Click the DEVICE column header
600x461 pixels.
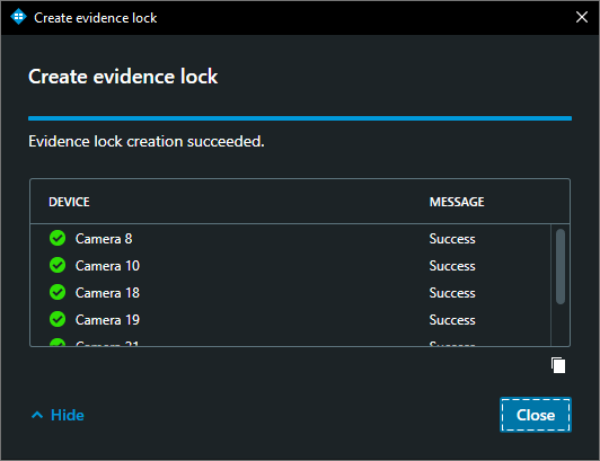[69, 202]
